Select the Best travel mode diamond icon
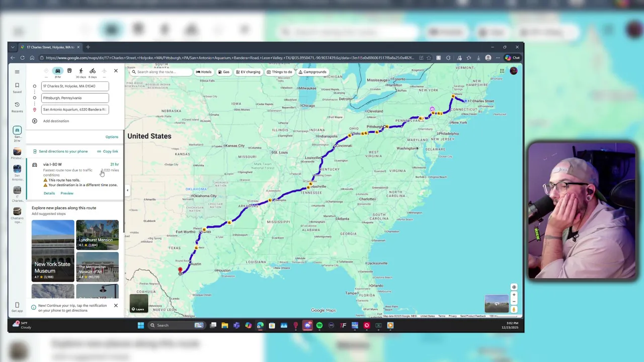The height and width of the screenshot is (362, 644). pos(46,71)
